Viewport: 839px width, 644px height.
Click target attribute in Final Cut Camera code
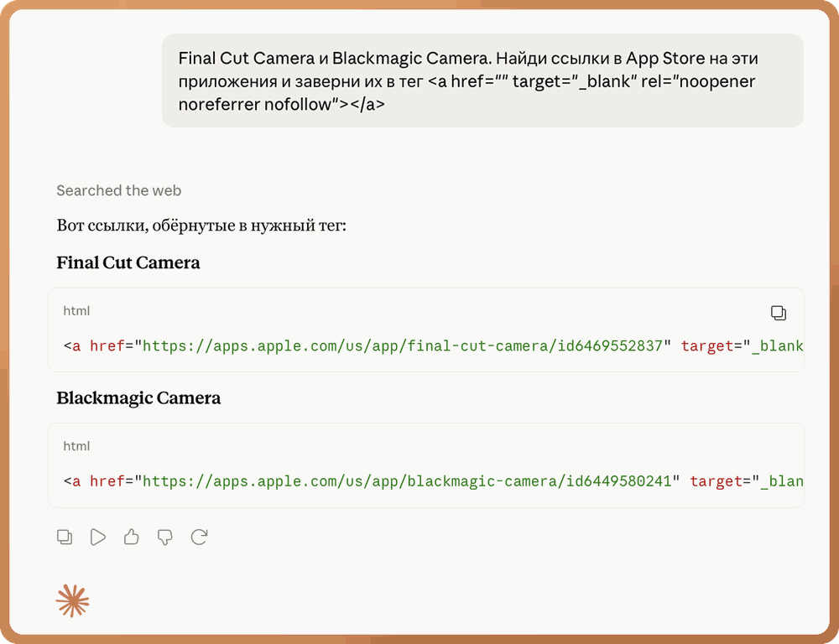point(706,346)
